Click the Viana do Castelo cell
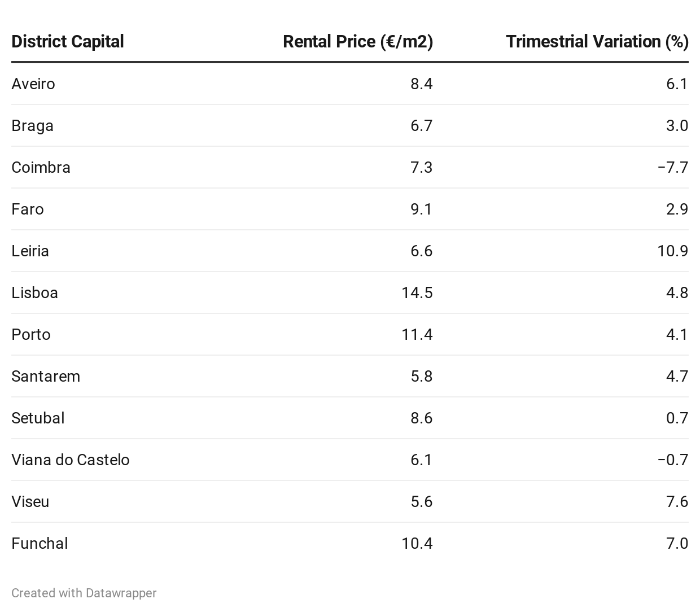 71,460
